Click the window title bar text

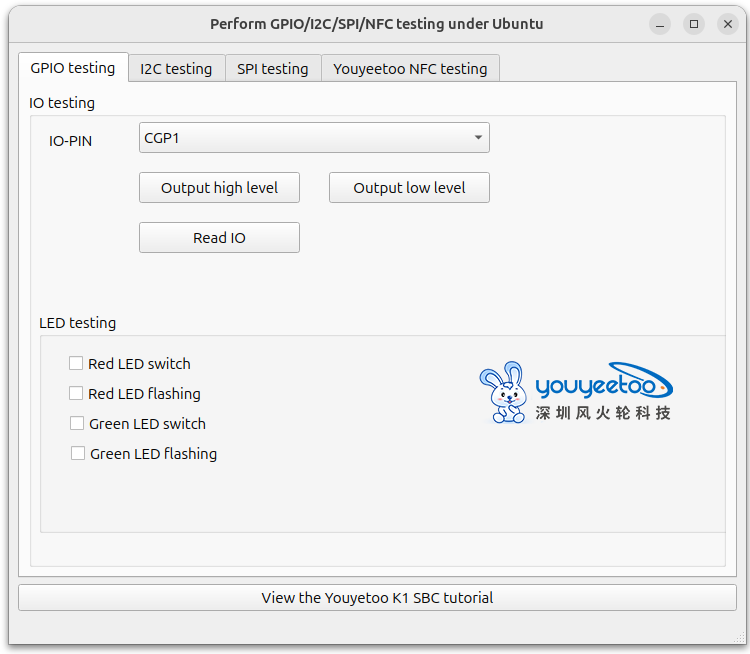(x=376, y=24)
